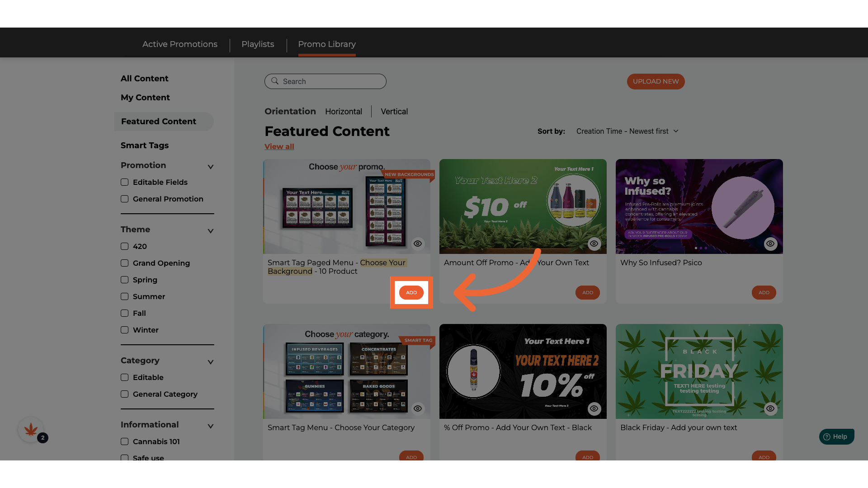This screenshot has width=868, height=488.
Task: Follow the View all link
Action: pyautogui.click(x=279, y=146)
